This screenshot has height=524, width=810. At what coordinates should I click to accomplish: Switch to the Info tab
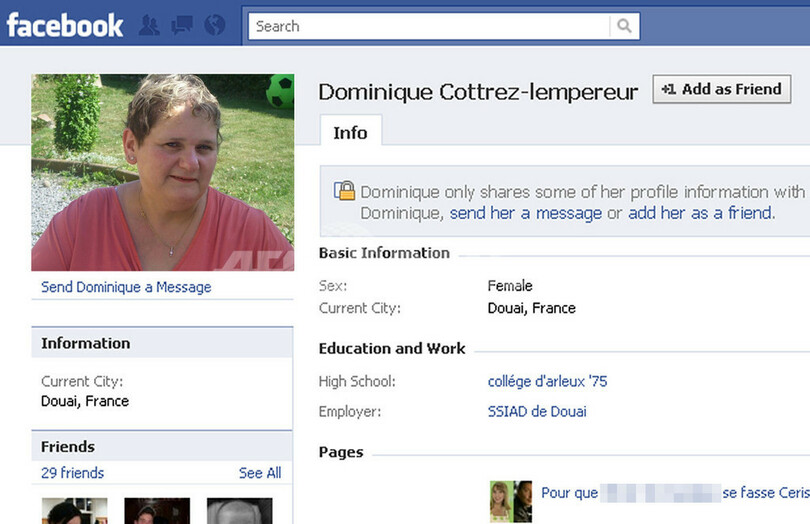click(350, 133)
